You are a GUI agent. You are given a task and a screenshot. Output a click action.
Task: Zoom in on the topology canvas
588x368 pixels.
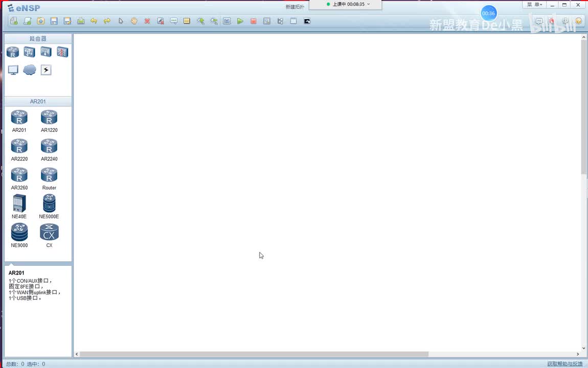pos(200,21)
